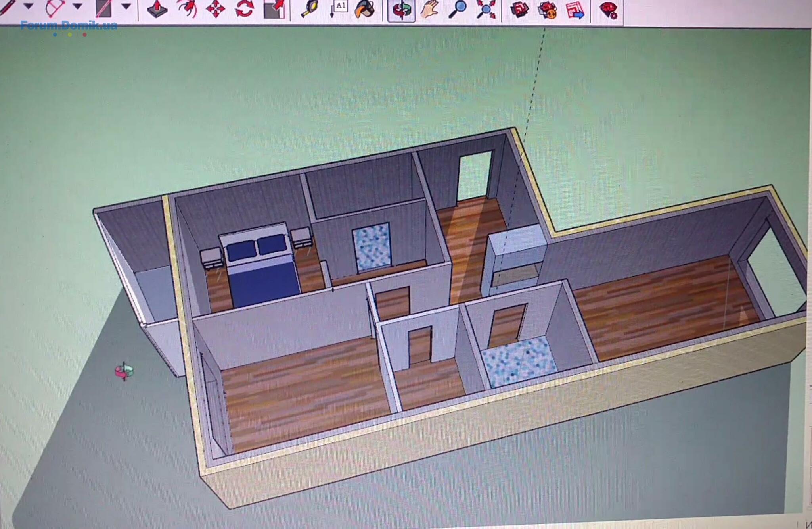Select the Scale tool
Image resolution: width=812 pixels, height=529 pixels.
pos(274,9)
